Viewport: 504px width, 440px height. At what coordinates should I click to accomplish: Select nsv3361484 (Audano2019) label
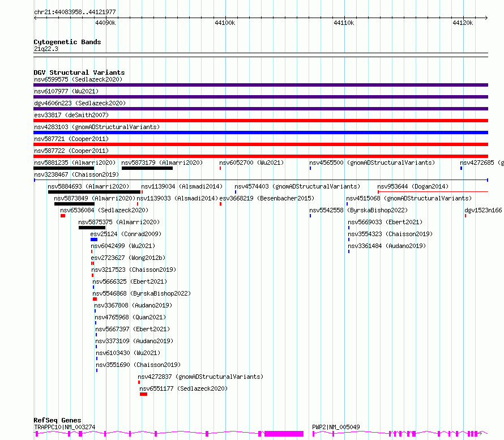[x=387, y=246]
